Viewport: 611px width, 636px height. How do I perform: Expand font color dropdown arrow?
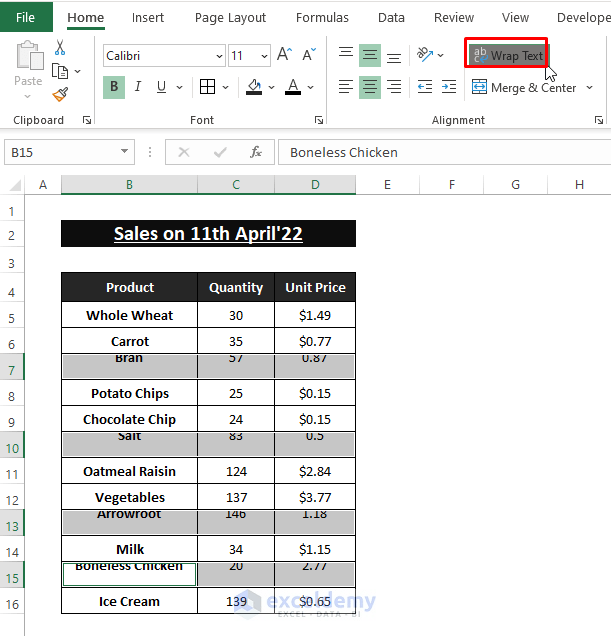click(x=310, y=87)
